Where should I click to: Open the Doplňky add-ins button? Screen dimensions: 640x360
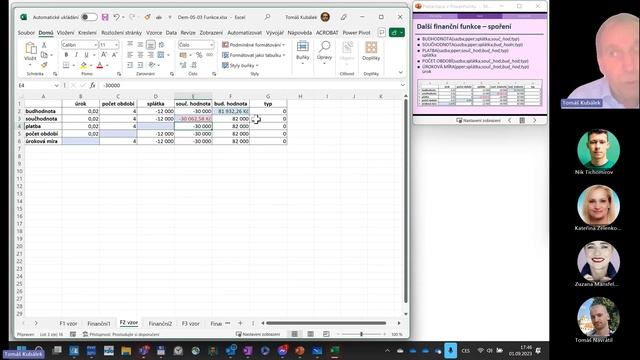coord(371,51)
